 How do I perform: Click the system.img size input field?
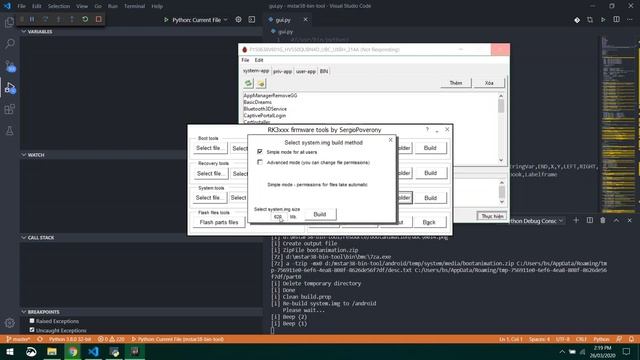click(x=279, y=217)
